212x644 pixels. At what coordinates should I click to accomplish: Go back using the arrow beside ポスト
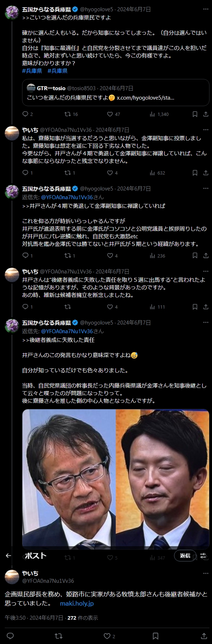click(8, 556)
